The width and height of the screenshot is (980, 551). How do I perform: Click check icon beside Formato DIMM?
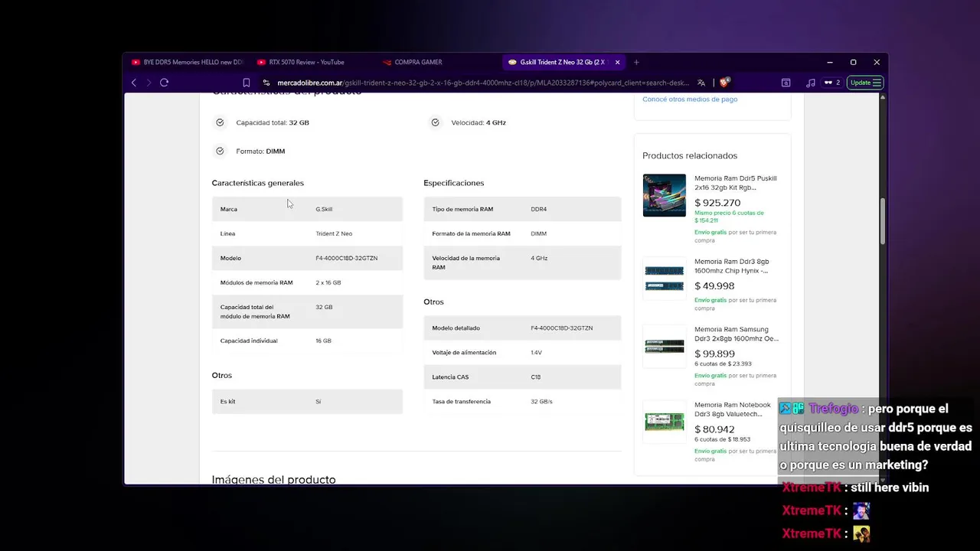tap(220, 151)
